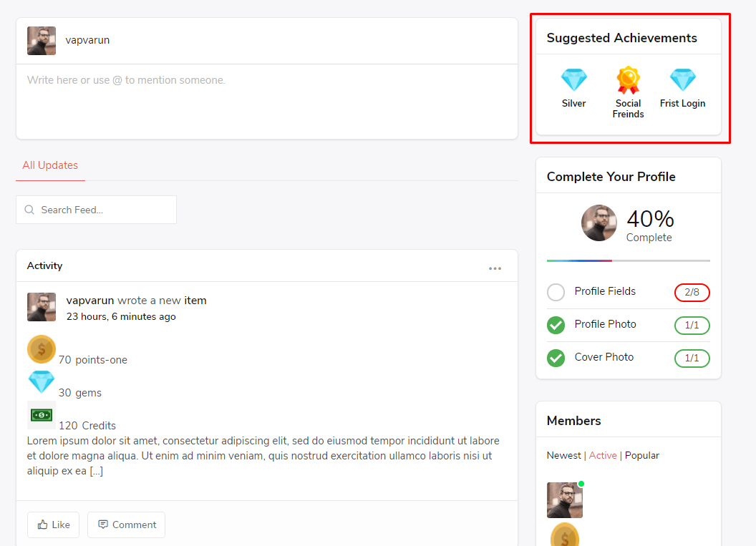Switch to the All Updates tab
This screenshot has width=756, height=546.
tap(50, 165)
